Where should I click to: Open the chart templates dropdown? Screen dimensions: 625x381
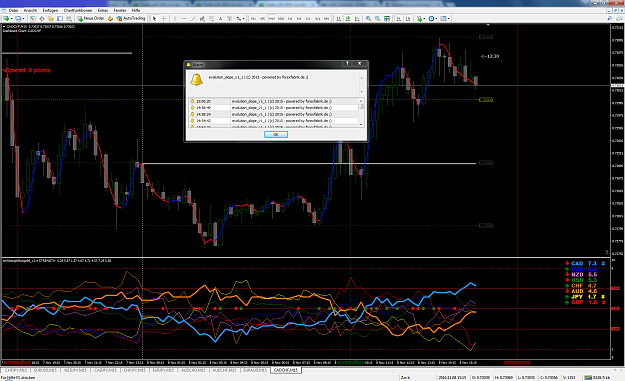point(445,18)
